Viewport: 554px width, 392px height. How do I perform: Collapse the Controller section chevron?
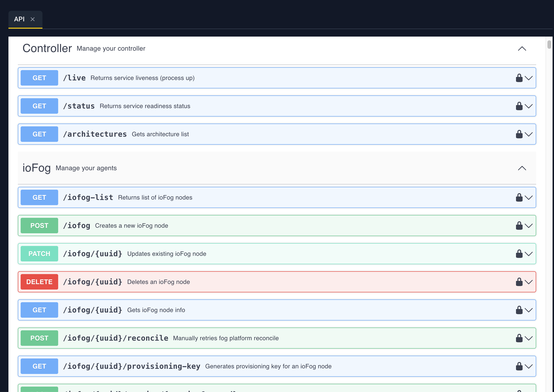(x=522, y=49)
